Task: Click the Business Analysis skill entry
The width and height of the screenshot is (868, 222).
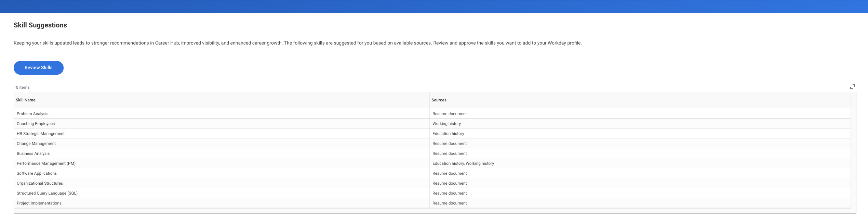Action: point(33,153)
